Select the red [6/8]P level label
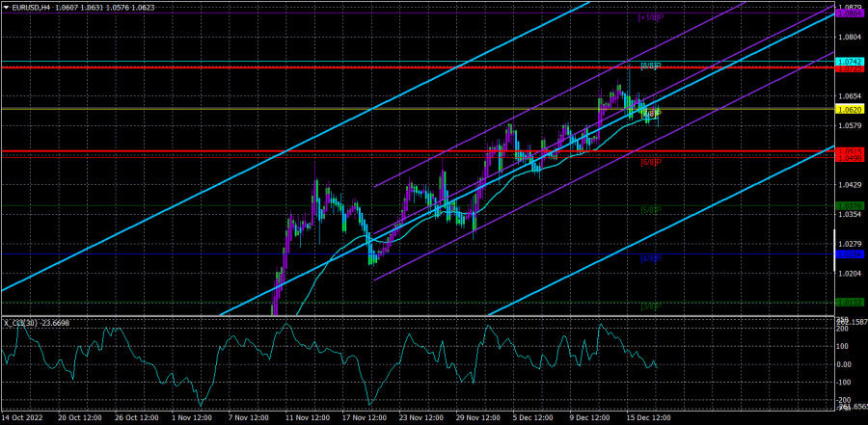Viewport: 868px width, 425px height. [x=650, y=162]
